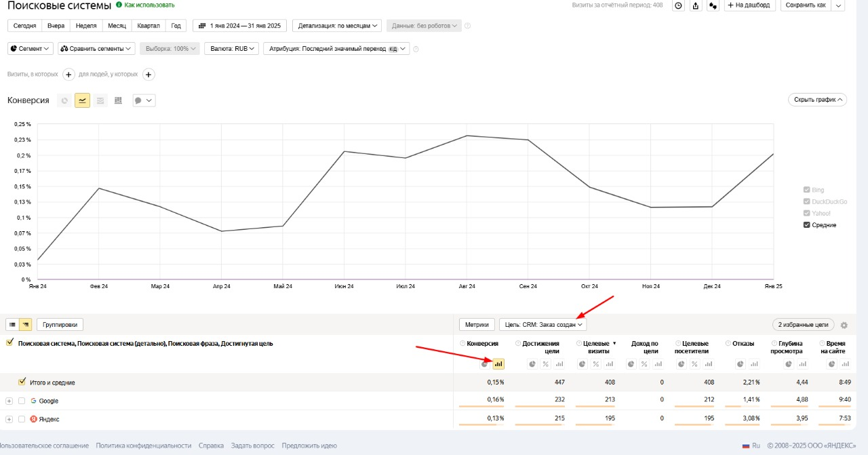Viewport: 868px width, 455px height.
Task: Click the Группировки button
Action: (60, 325)
